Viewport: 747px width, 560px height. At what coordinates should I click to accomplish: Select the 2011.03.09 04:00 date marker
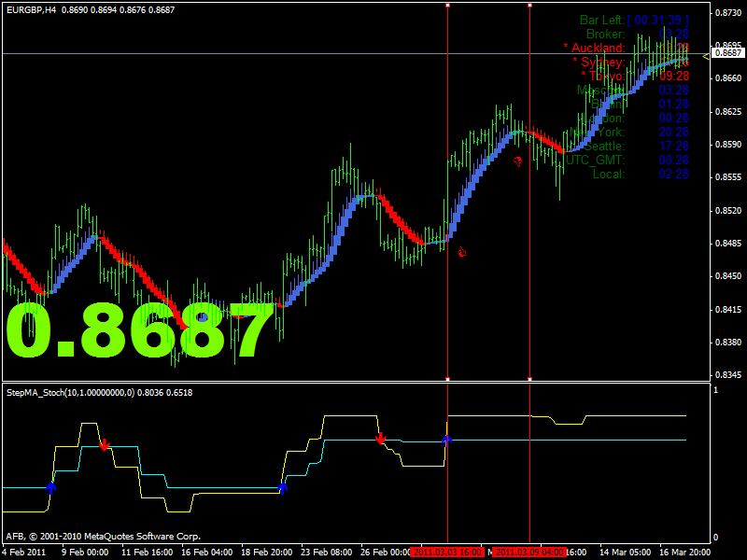pos(529,553)
